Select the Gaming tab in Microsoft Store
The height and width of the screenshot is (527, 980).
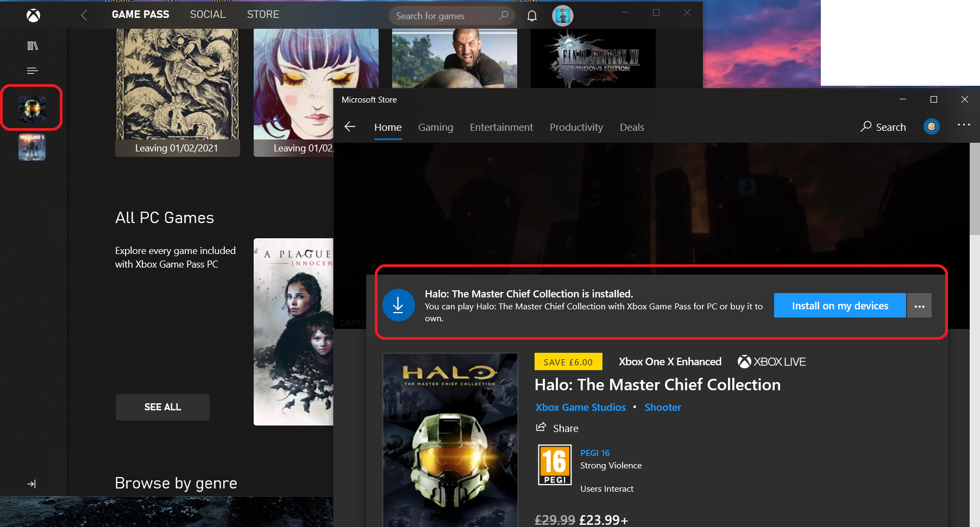point(436,127)
